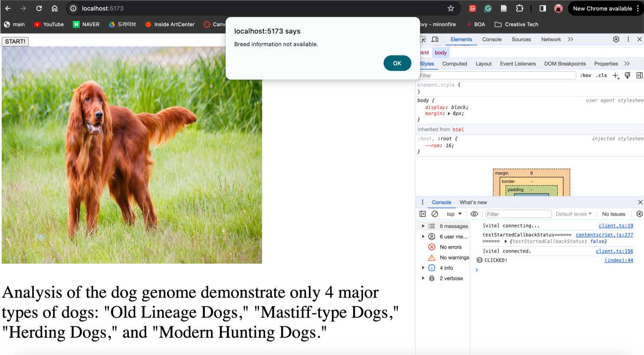Open the top JavaScript context dropdown
Screen dimensions: 644x355
click(x=454, y=214)
